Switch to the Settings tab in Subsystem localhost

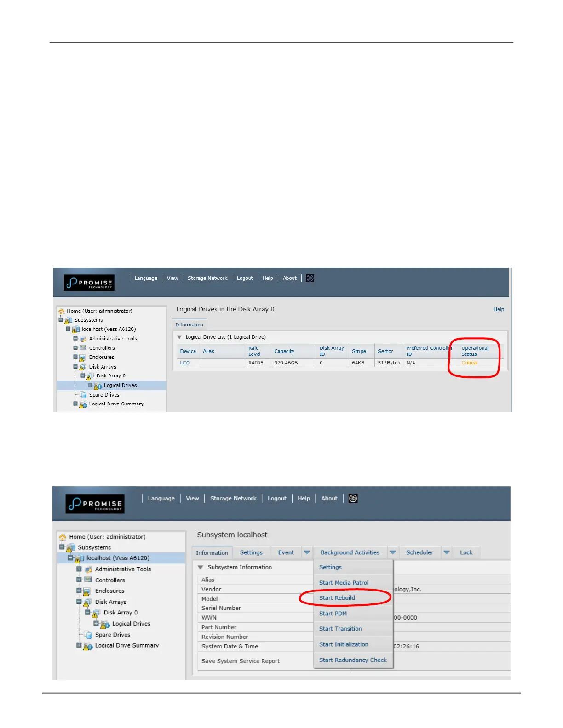[x=251, y=552]
